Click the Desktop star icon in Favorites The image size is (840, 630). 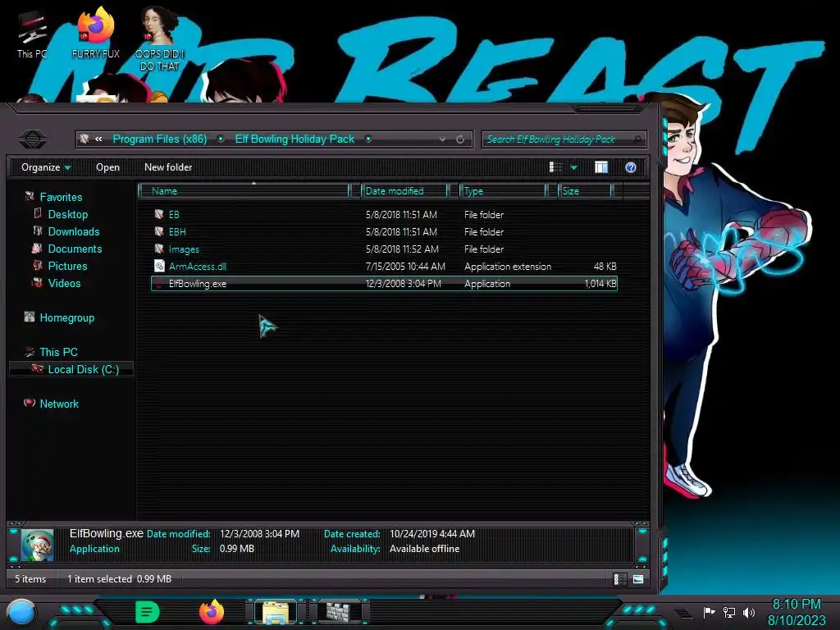[38, 213]
